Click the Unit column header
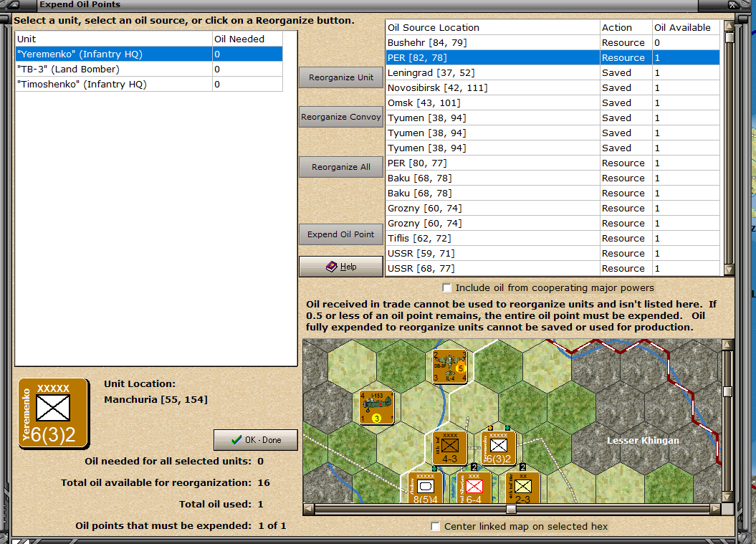756x544 pixels. point(114,39)
